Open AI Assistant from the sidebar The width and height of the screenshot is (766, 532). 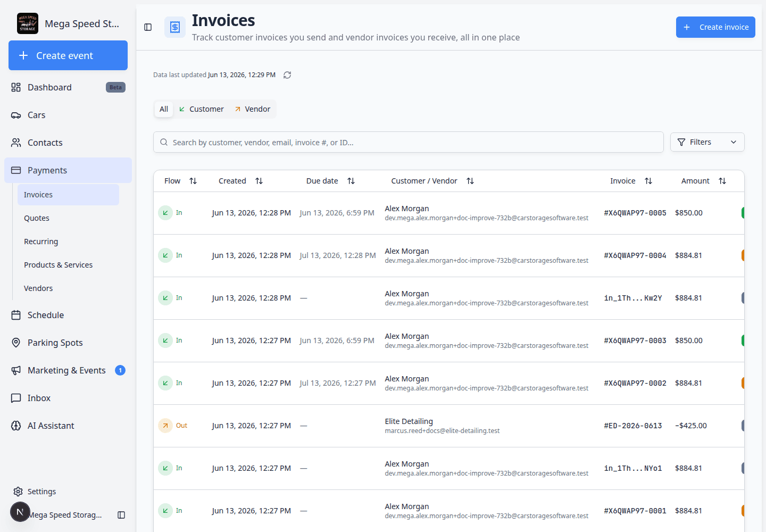68,426
